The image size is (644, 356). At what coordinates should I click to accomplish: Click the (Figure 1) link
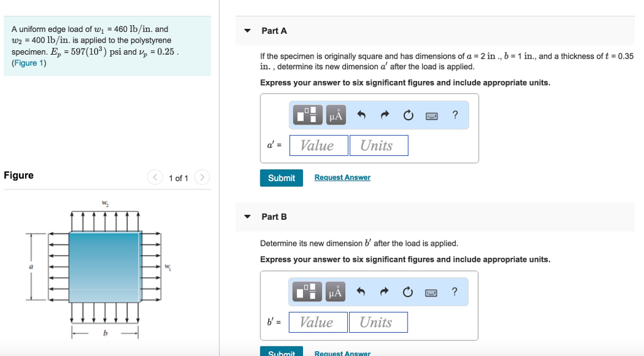29,64
